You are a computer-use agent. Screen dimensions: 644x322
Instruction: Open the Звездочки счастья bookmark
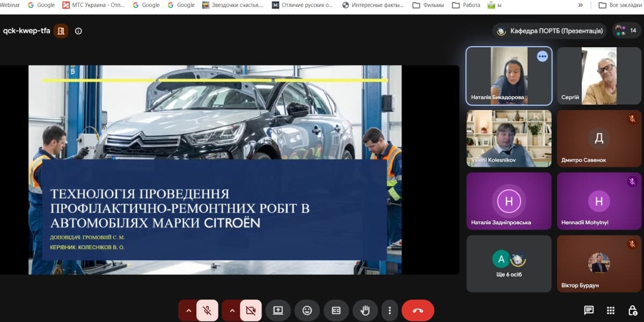(233, 5)
